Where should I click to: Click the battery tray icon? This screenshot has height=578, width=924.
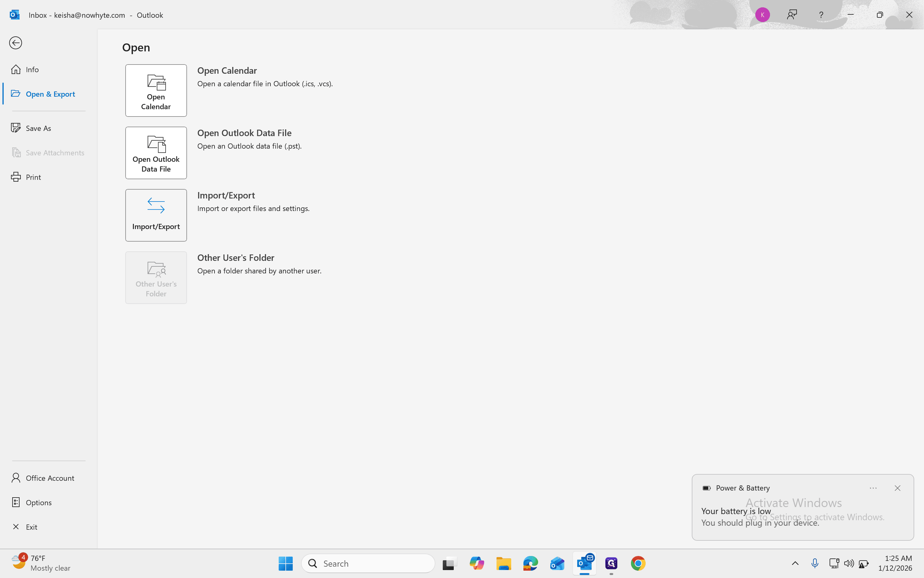(x=864, y=563)
